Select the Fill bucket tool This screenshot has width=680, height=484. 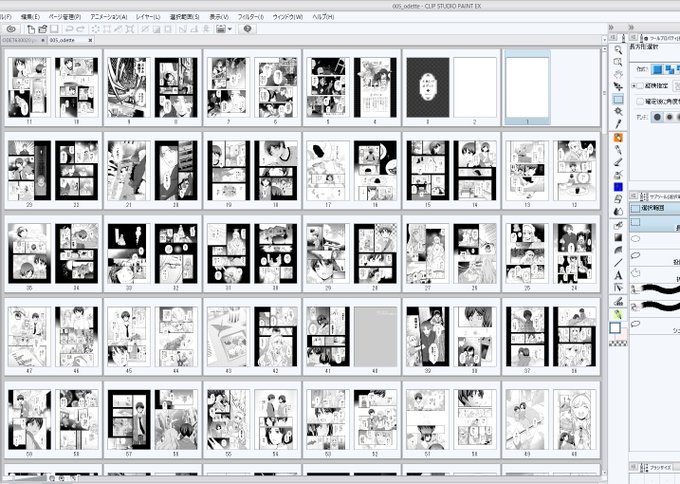tap(618, 226)
